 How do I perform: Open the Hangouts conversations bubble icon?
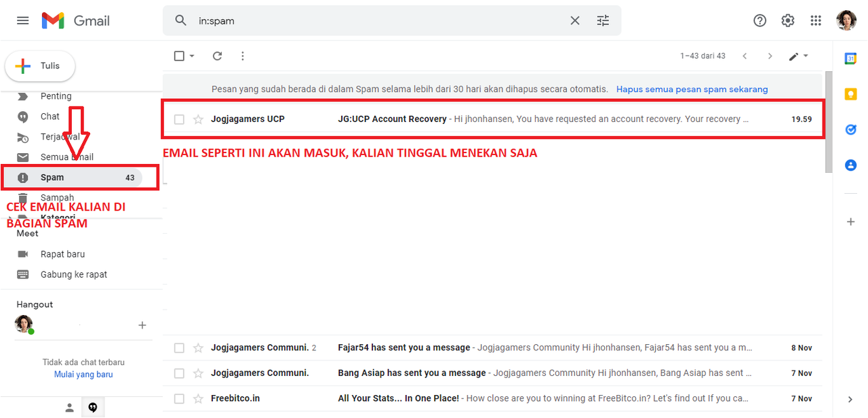tap(93, 407)
